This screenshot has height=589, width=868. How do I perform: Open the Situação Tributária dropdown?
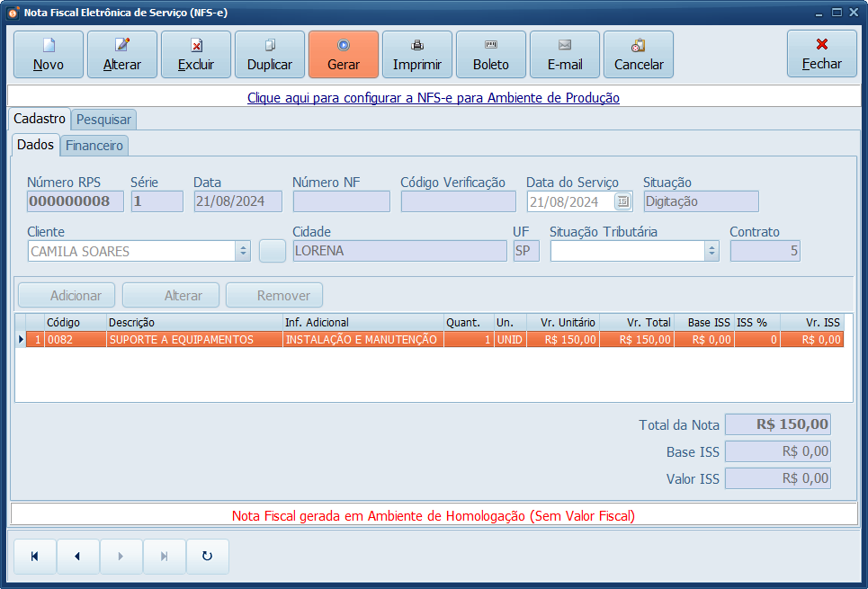pyautogui.click(x=712, y=252)
